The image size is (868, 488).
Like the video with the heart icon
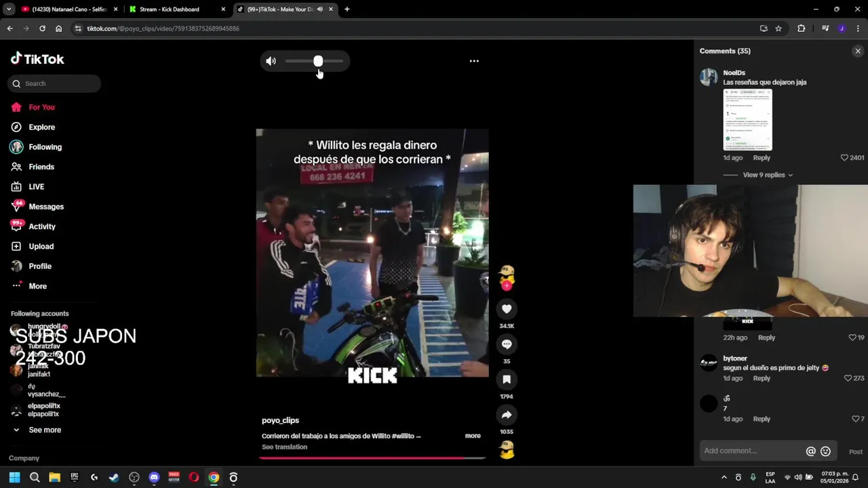(x=507, y=309)
